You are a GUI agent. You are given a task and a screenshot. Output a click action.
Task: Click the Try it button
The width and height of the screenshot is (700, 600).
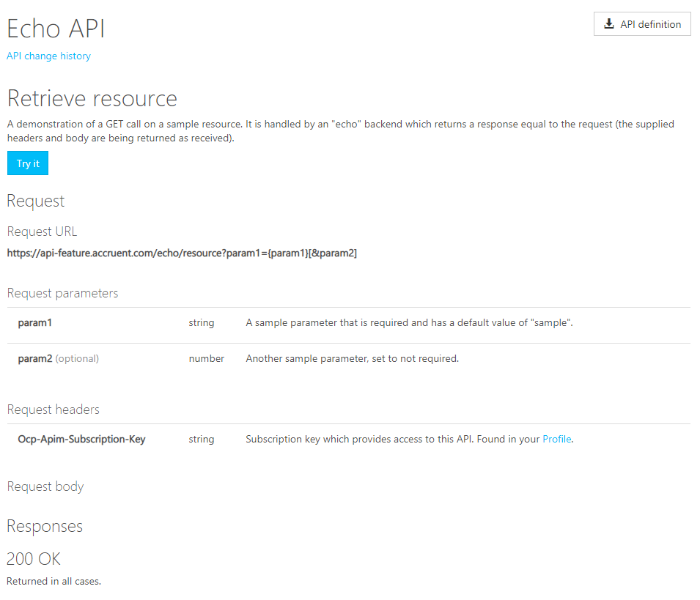click(28, 163)
